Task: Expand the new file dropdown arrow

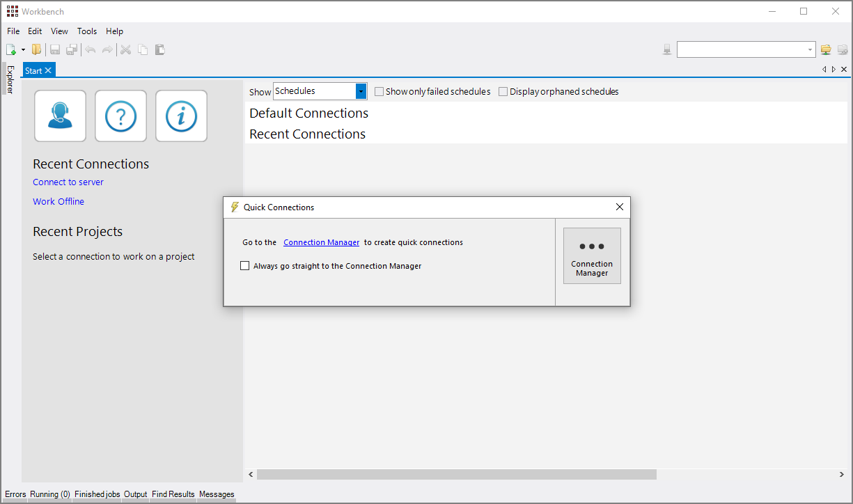Action: click(23, 50)
